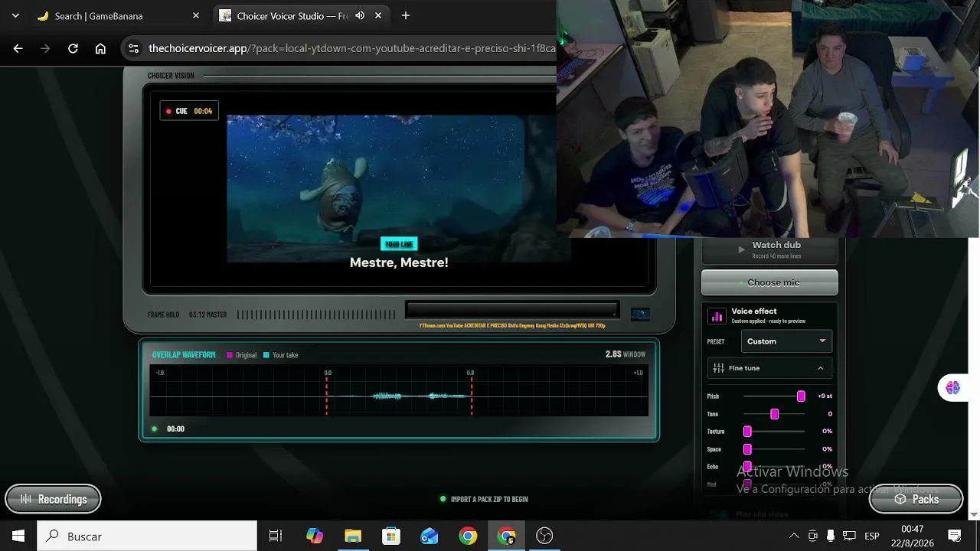Open Microsoft Store from the taskbar
Viewport: 980px width, 551px height.
391,536
